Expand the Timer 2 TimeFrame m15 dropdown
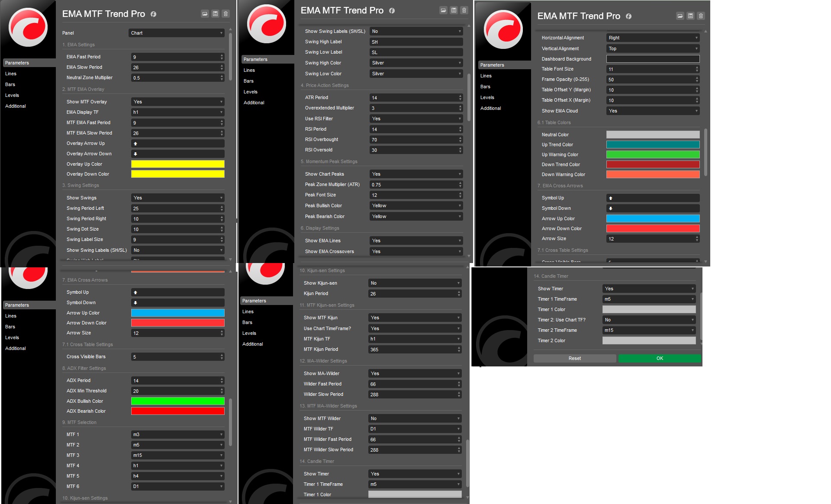831x504 pixels. 649,330
